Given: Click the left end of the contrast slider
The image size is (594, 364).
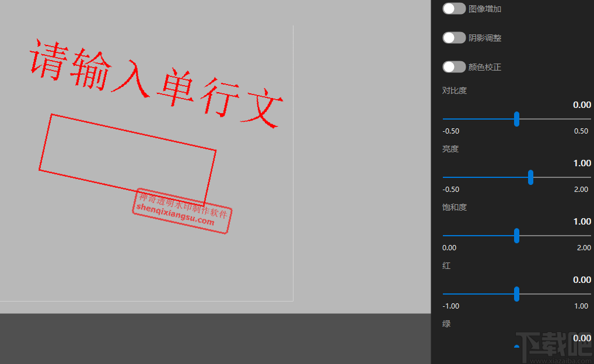Looking at the screenshot, I should pos(443,118).
